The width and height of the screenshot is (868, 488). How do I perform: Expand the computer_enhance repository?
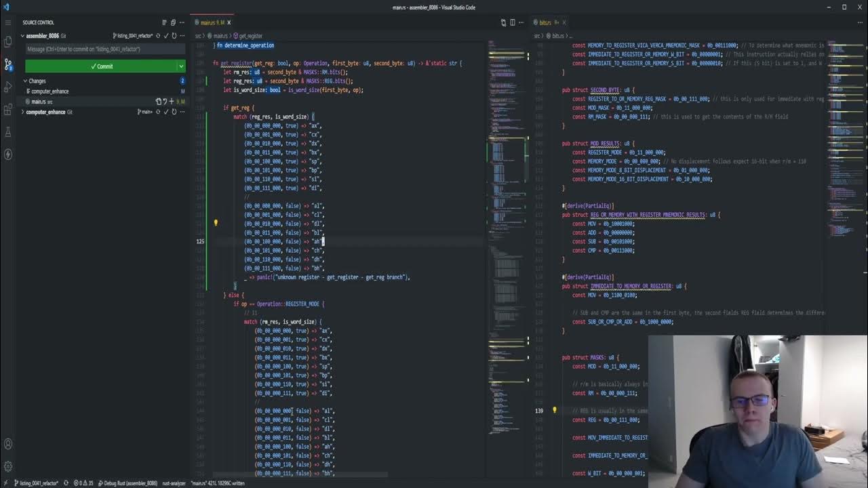click(22, 112)
